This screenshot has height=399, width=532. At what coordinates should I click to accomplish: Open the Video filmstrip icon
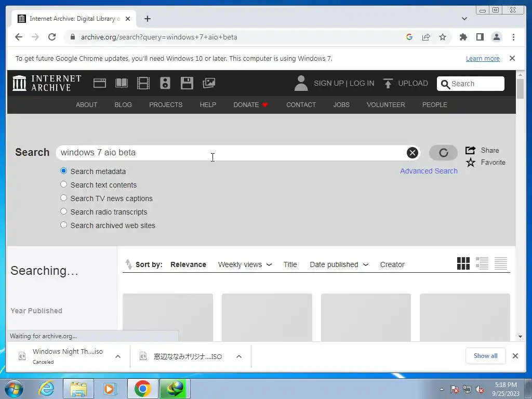143,83
